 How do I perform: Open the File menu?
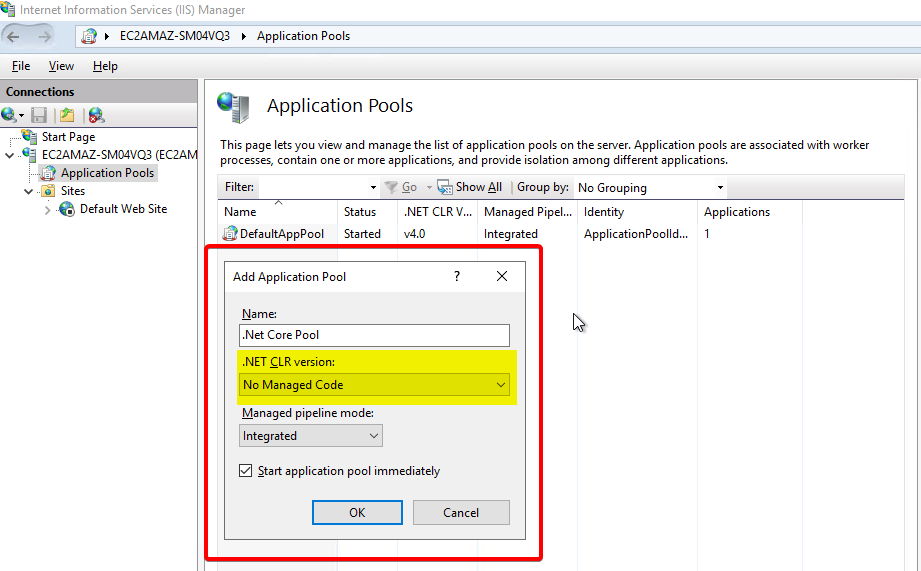pos(21,66)
